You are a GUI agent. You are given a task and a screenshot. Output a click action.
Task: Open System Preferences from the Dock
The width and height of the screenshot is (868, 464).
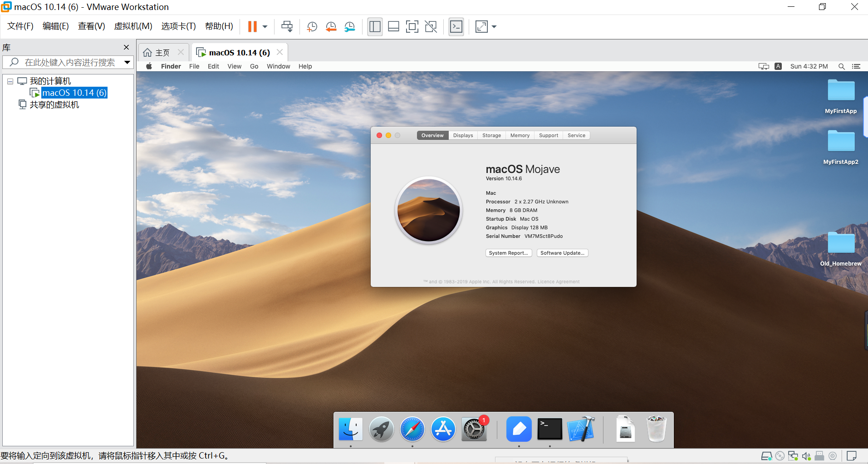click(474, 429)
